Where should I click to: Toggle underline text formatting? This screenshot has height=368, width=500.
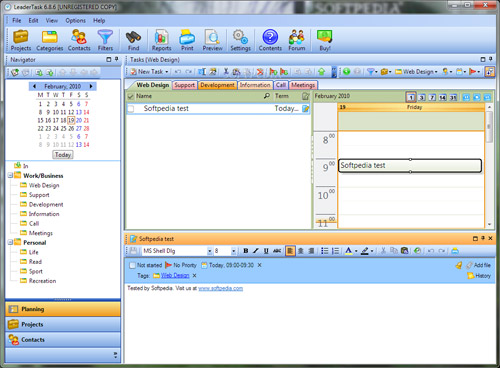[x=266, y=251]
